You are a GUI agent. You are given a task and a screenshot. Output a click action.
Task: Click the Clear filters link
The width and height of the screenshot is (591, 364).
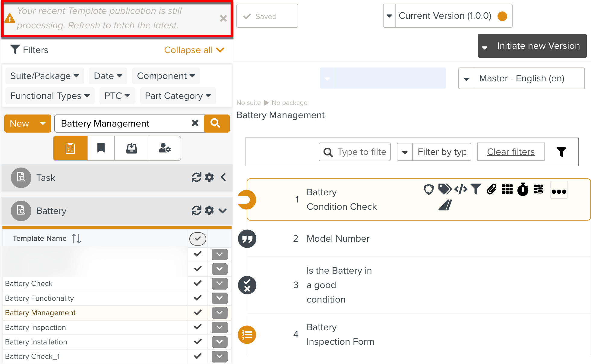click(511, 152)
